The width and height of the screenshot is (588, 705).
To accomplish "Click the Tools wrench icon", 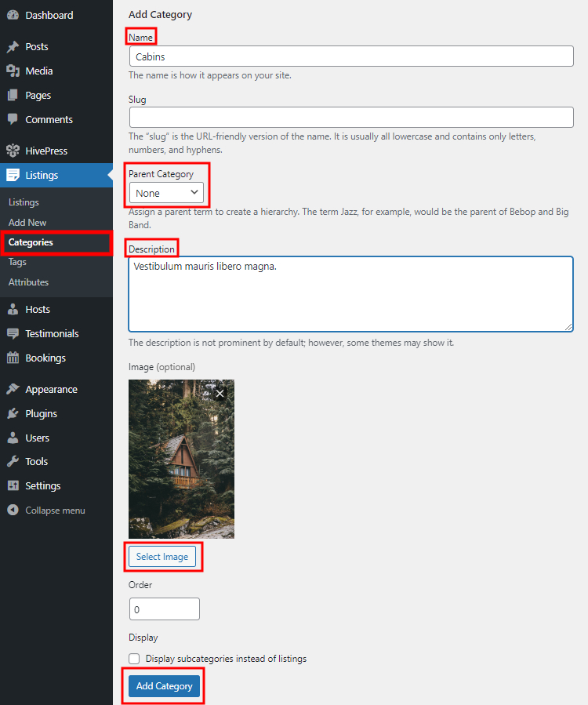I will 13,461.
